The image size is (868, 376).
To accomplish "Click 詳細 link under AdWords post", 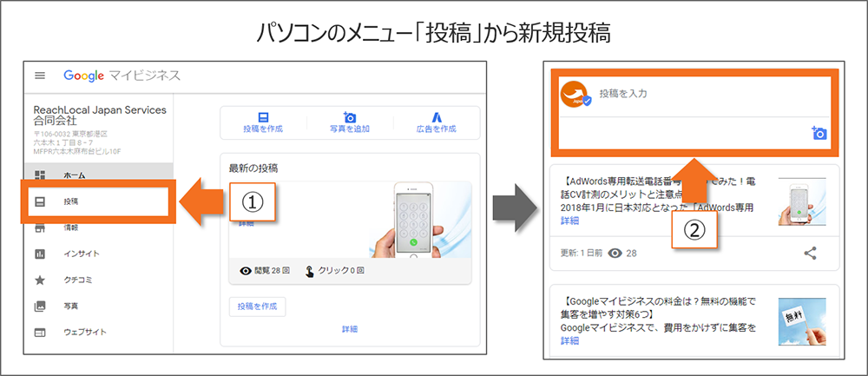I will click(x=569, y=221).
